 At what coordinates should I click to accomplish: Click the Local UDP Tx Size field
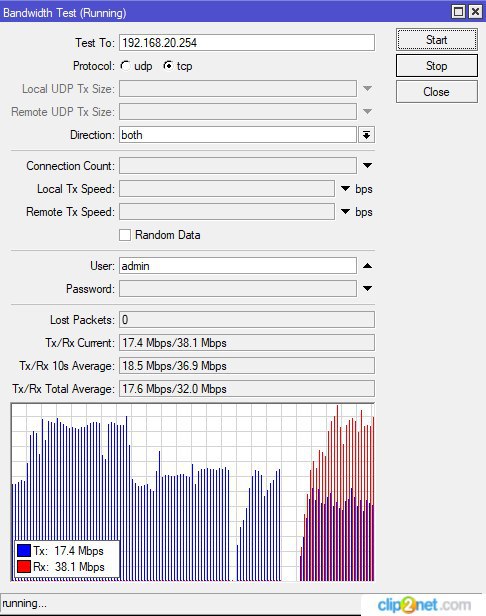tap(238, 89)
